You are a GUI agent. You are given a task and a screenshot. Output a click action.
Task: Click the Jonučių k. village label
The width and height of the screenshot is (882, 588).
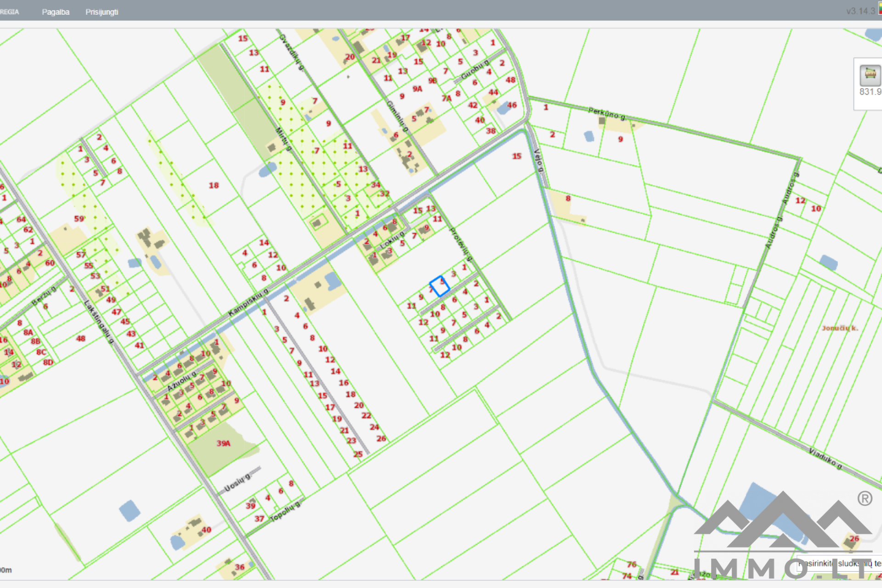point(839,328)
